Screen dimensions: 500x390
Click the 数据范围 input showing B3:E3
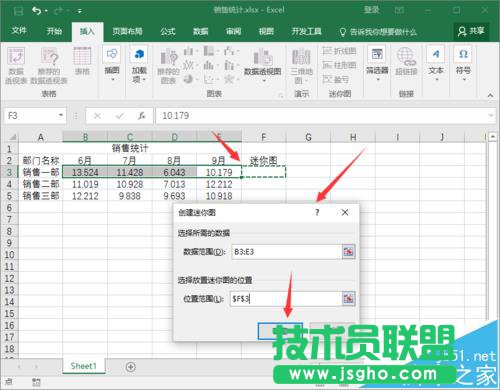(x=286, y=252)
